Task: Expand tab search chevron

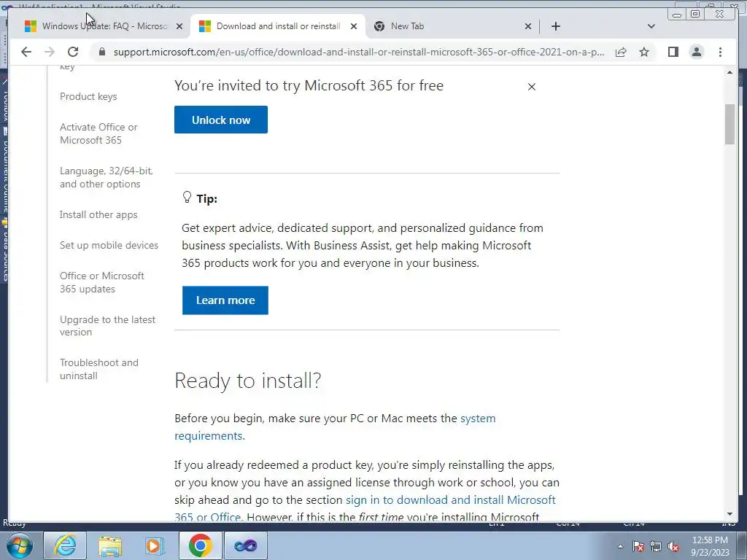Action: [651, 26]
